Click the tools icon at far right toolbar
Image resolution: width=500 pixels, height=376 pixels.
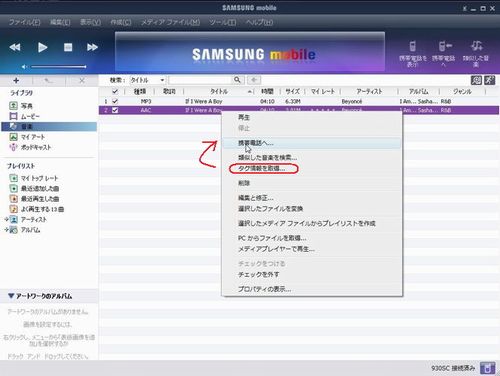(490, 80)
